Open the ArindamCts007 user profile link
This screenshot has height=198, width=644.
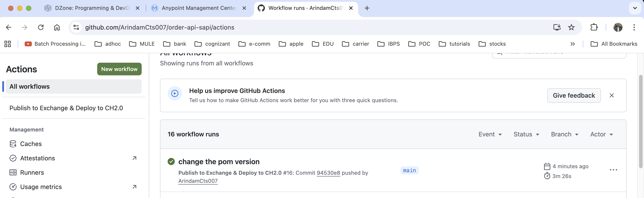click(x=198, y=181)
